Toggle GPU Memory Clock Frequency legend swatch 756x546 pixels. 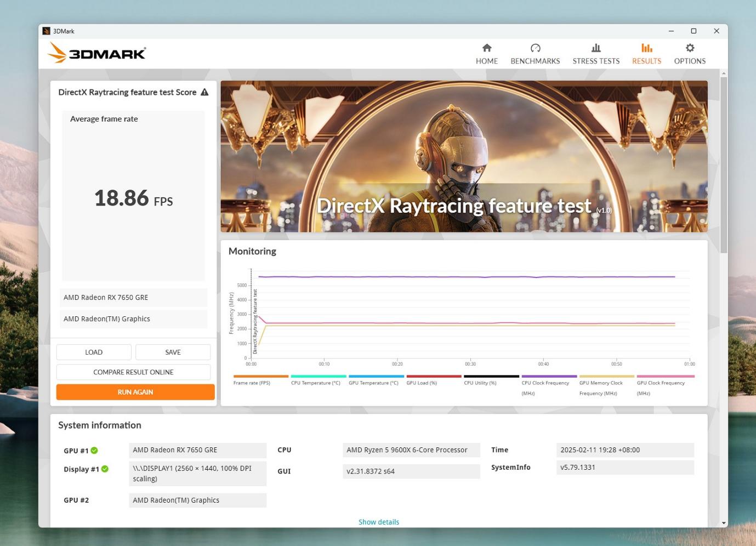(x=607, y=376)
